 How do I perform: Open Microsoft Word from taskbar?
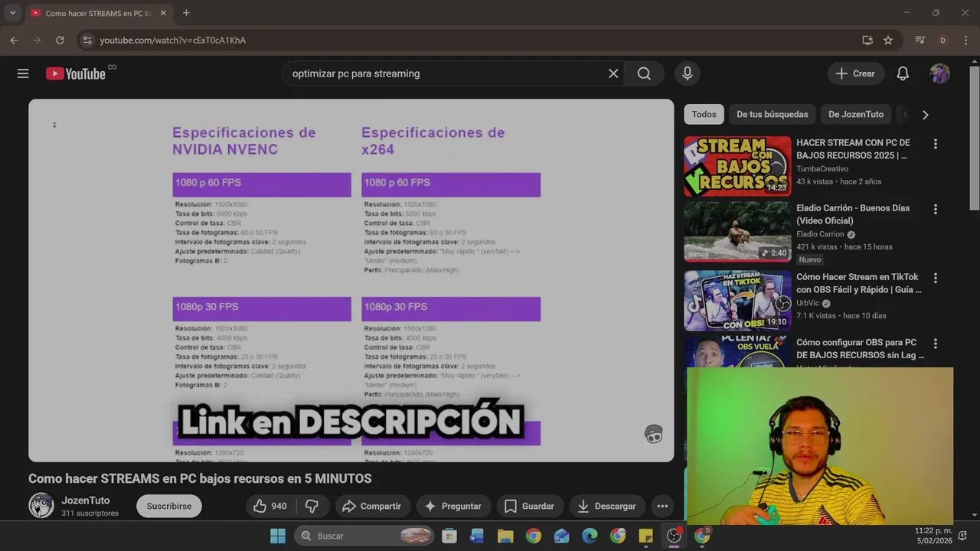click(477, 536)
